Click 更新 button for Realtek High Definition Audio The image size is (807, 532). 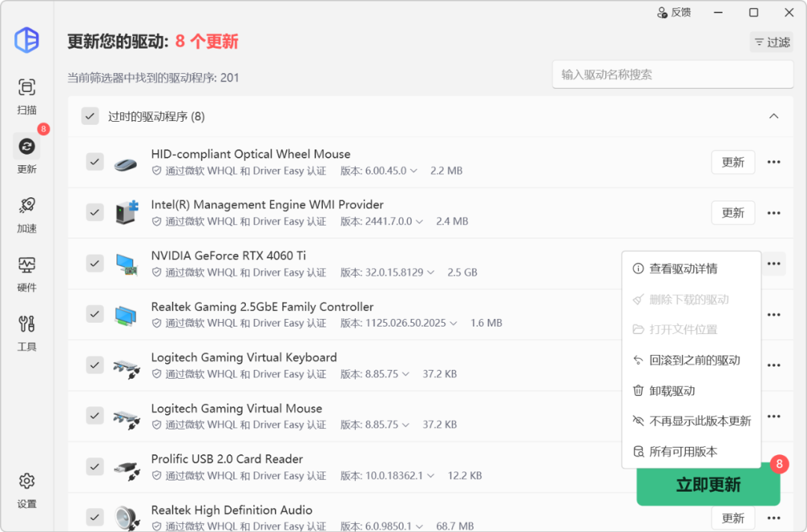733,518
